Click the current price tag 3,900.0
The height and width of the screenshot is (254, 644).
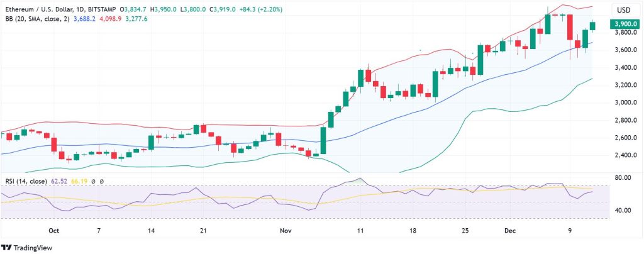[622, 24]
